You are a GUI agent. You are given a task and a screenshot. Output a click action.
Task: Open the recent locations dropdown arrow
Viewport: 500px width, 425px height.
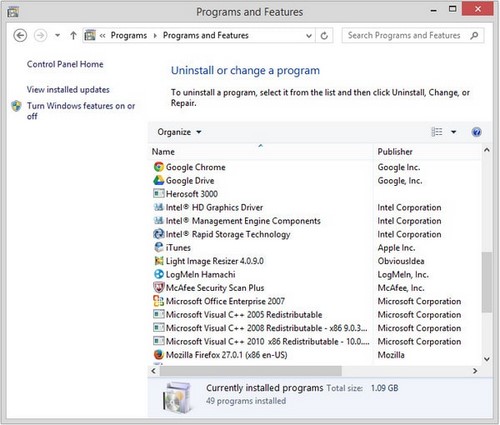[x=57, y=35]
